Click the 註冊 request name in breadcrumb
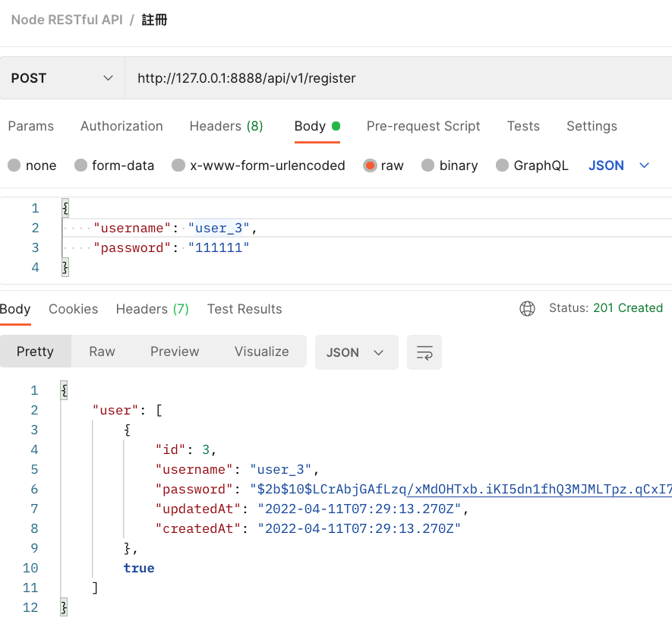672x621 pixels. [154, 20]
